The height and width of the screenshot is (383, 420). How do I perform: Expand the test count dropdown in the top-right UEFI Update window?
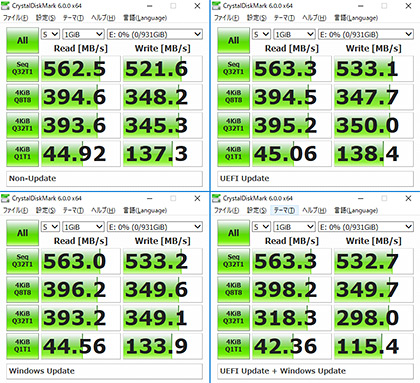pyautogui.click(x=261, y=34)
